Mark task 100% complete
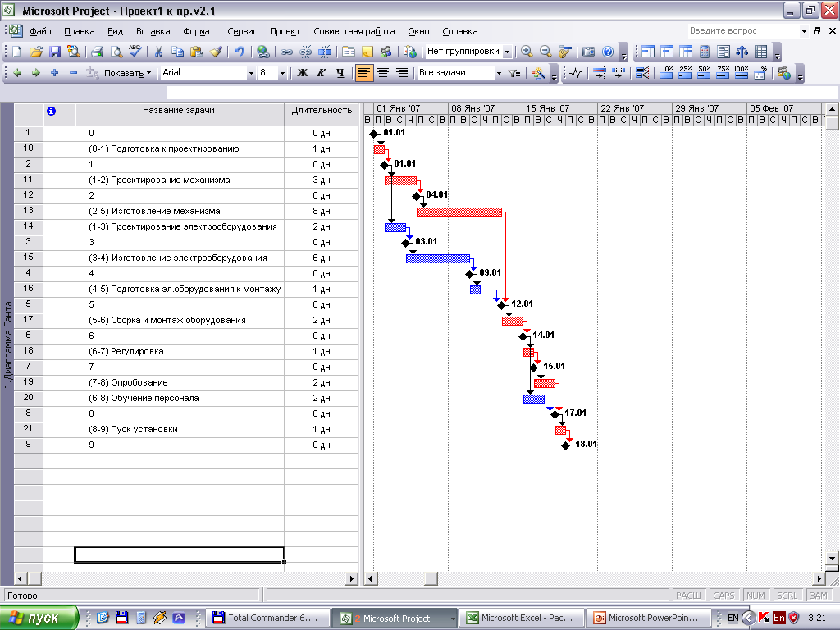Viewport: 840px width, 630px height. (x=742, y=73)
